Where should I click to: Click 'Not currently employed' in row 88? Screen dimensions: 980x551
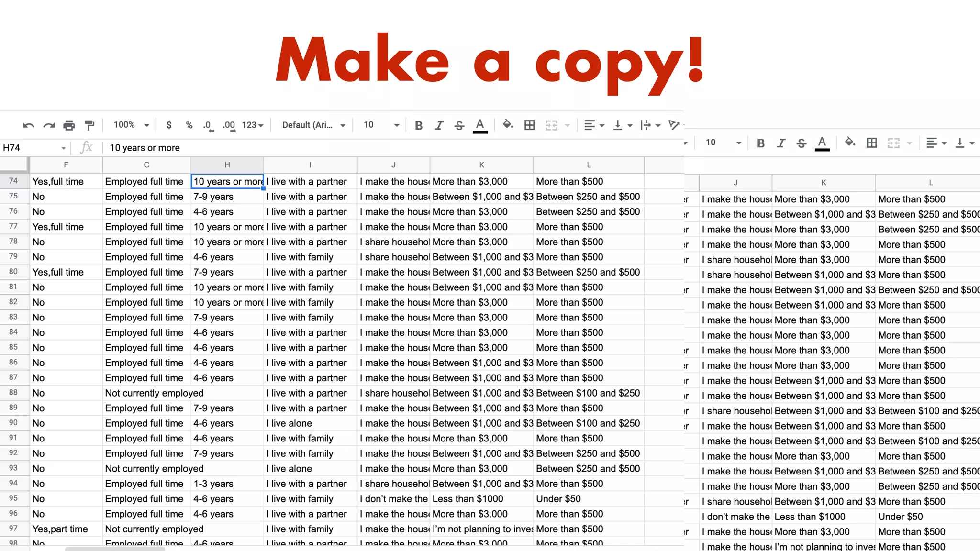154,393
